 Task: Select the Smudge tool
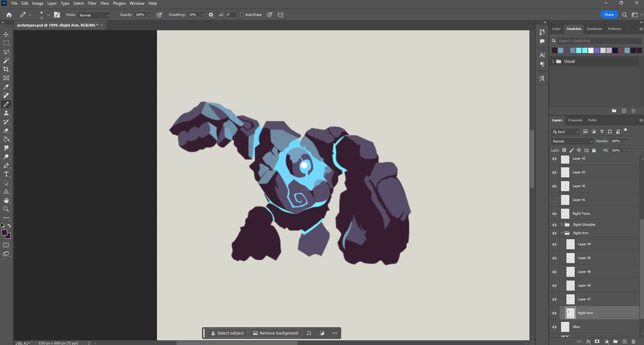pos(6,148)
